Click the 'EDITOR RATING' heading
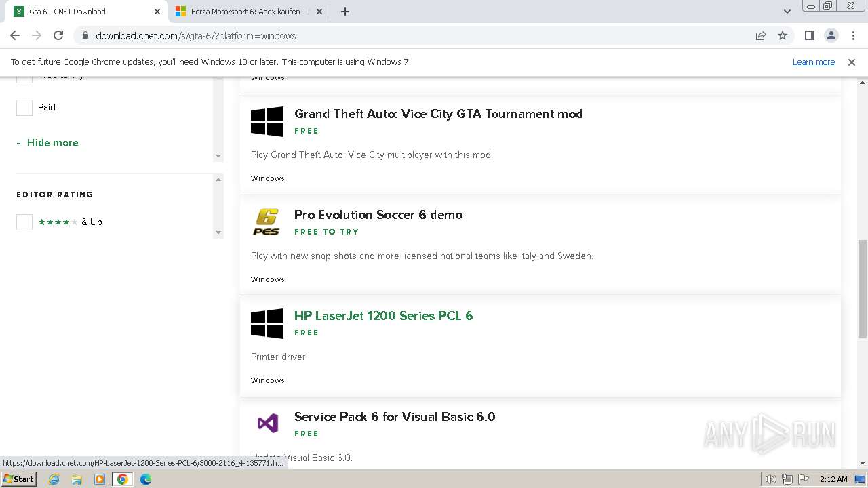 (55, 195)
